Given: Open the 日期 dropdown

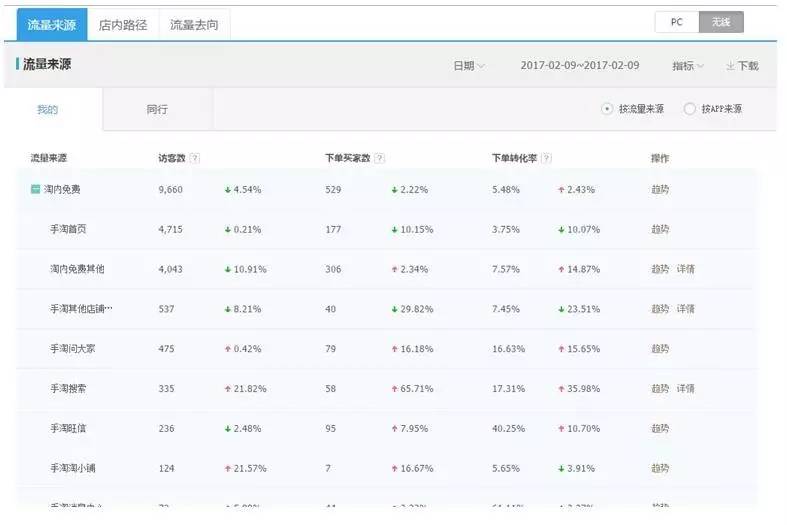Looking at the screenshot, I should click(x=468, y=66).
